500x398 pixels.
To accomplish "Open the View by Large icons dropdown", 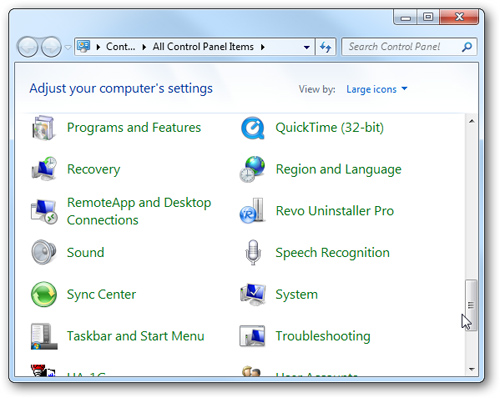I will pos(377,89).
